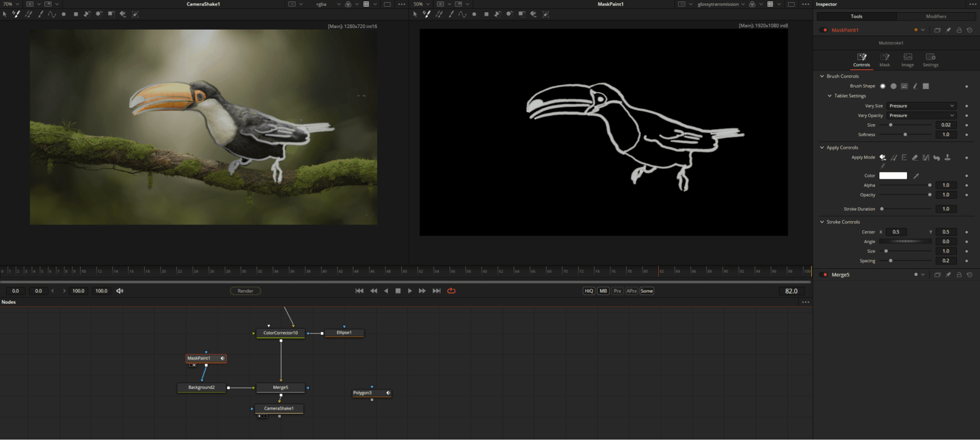Select the arrow tool in left viewer toolbar
The width and height of the screenshot is (980, 440).
[5, 14]
